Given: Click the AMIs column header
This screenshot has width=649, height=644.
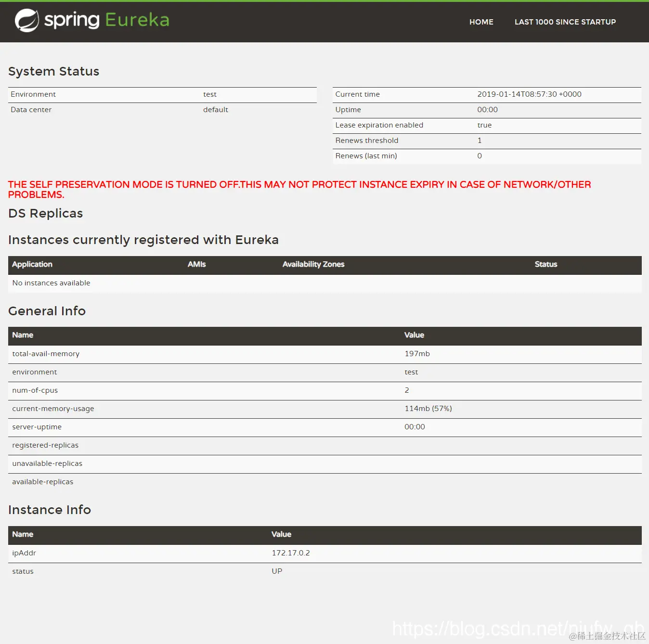Looking at the screenshot, I should point(197,264).
